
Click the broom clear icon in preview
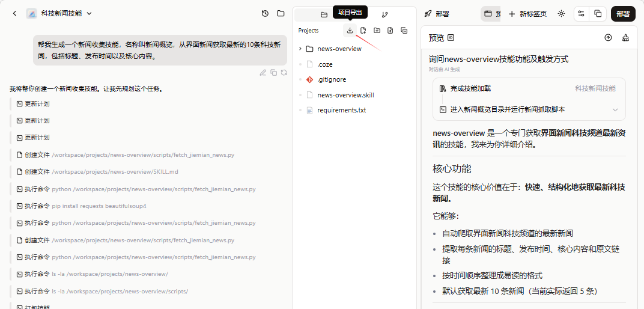625,38
